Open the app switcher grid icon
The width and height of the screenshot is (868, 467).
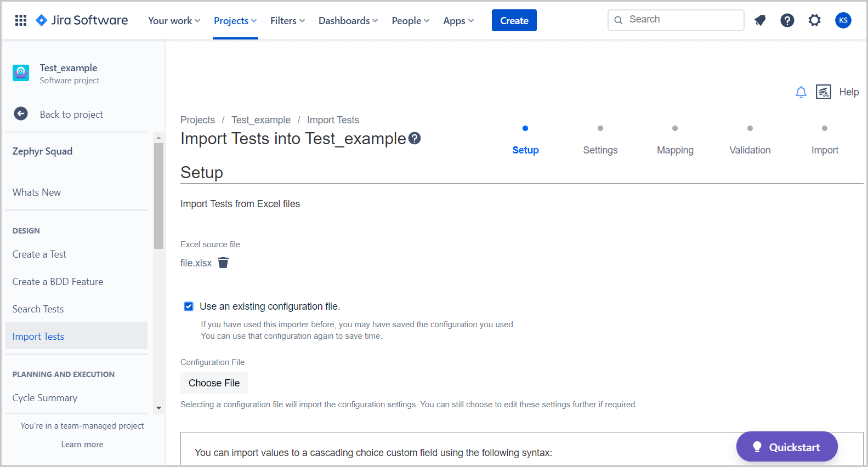coord(21,20)
